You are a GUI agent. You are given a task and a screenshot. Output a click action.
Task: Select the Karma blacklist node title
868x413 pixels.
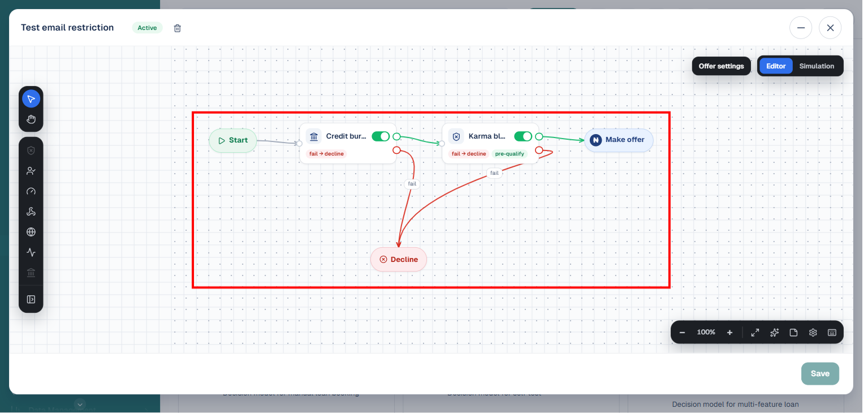487,136
